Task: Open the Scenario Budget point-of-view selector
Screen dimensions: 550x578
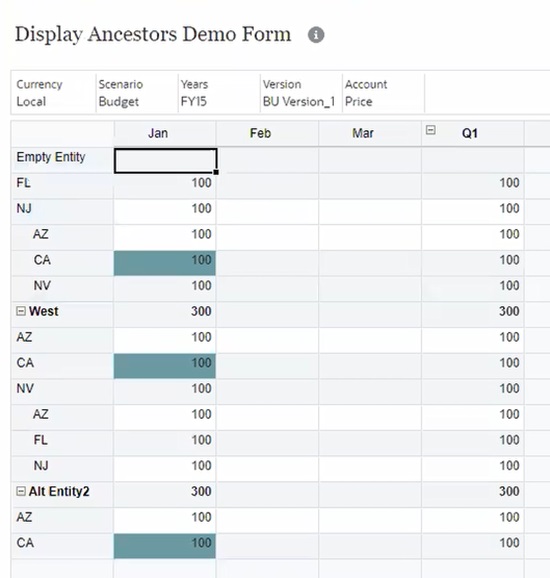Action: point(137,93)
